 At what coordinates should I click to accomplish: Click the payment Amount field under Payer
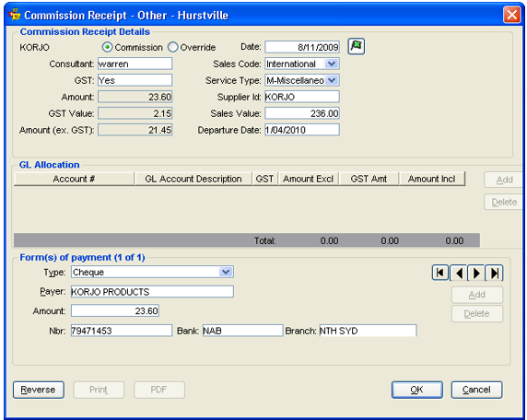pyautogui.click(x=115, y=310)
